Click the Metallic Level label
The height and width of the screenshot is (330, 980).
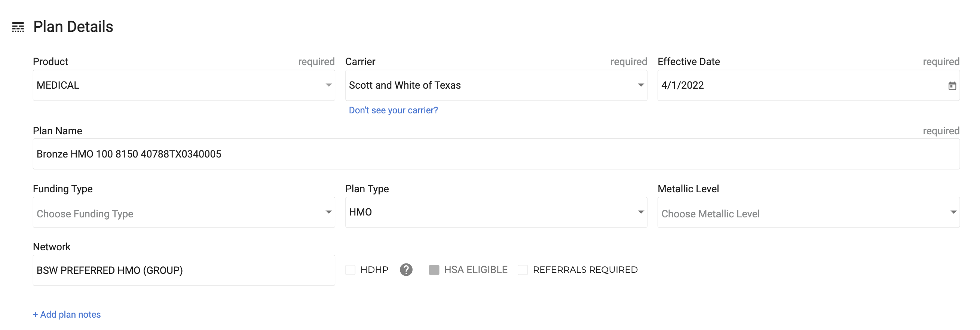tap(688, 189)
